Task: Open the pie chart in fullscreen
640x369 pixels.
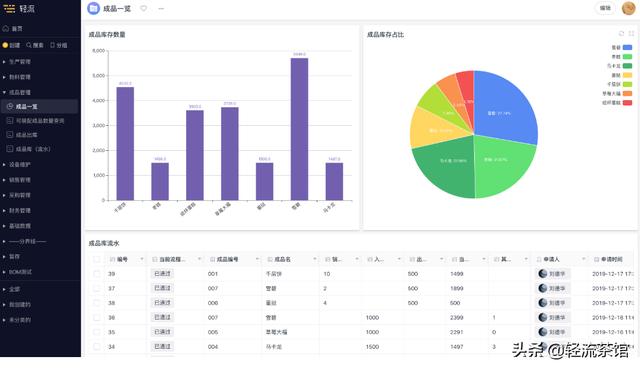Action: 631,33
